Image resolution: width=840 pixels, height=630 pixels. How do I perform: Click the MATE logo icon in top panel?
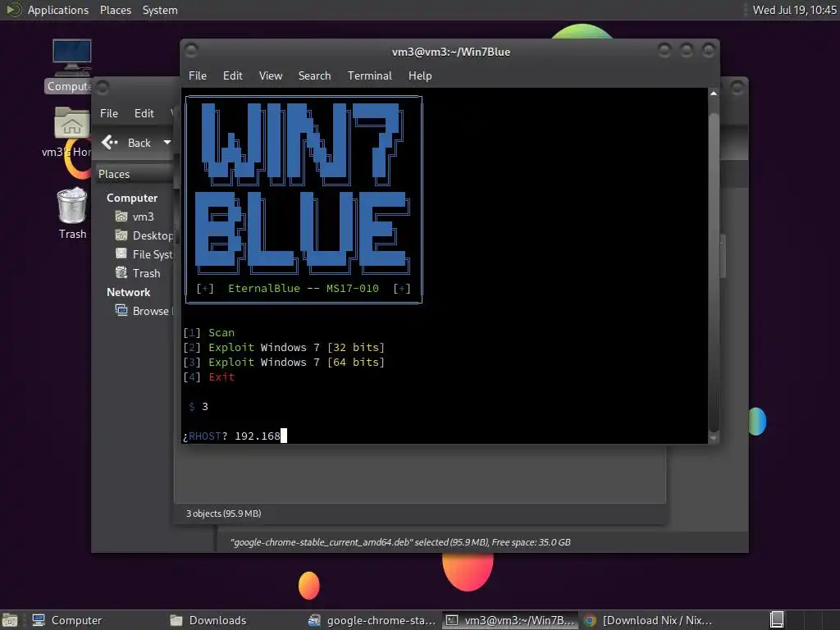tap(13, 10)
